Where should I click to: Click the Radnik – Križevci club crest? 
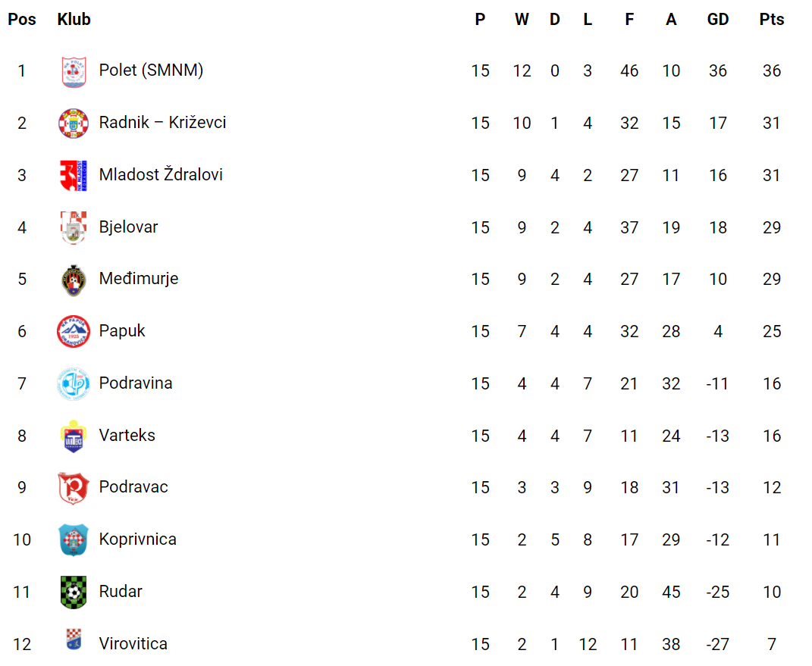point(74,124)
